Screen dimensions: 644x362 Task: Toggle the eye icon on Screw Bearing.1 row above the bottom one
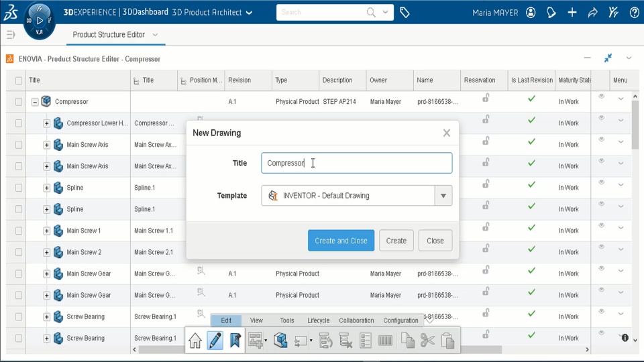coord(601,311)
